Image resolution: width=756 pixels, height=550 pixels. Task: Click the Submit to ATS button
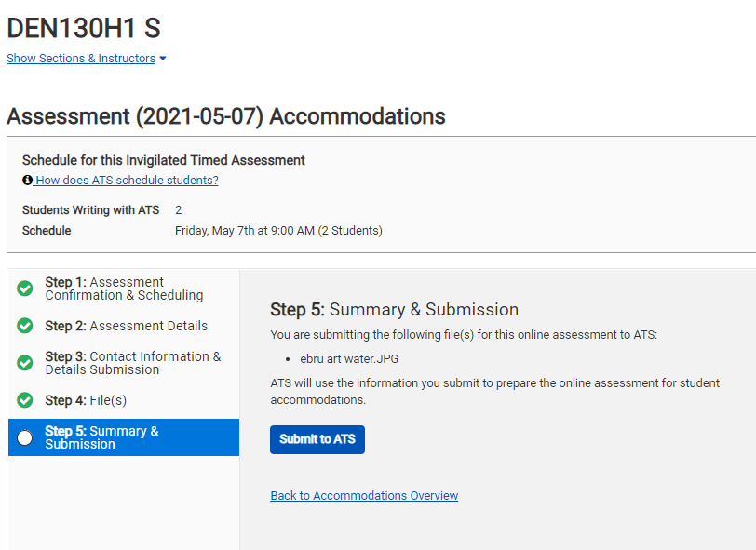coord(317,439)
